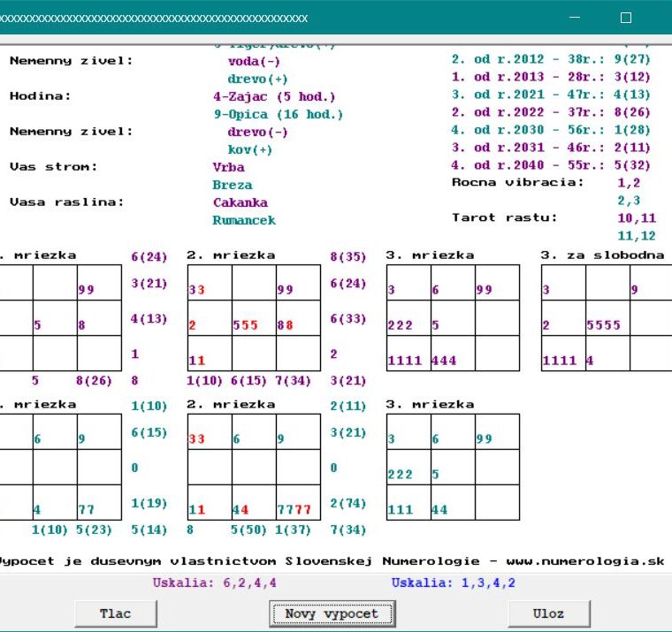Select the 'kov(+)' value
This screenshot has height=632, width=672.
[x=250, y=149]
